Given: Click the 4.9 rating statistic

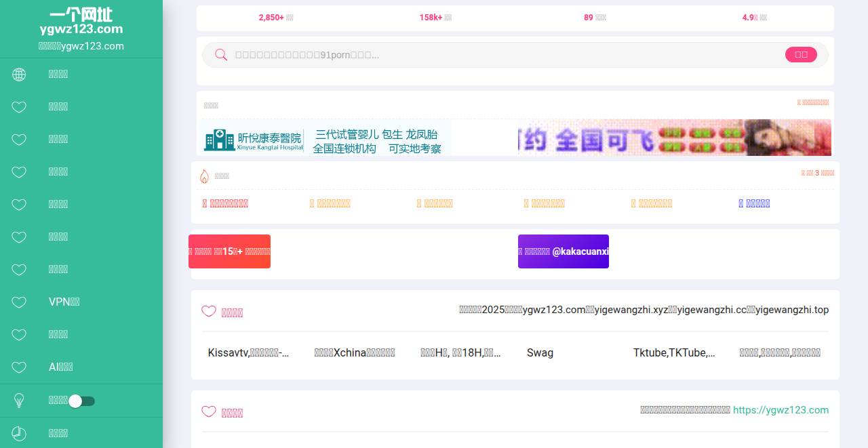Looking at the screenshot, I should [754, 18].
